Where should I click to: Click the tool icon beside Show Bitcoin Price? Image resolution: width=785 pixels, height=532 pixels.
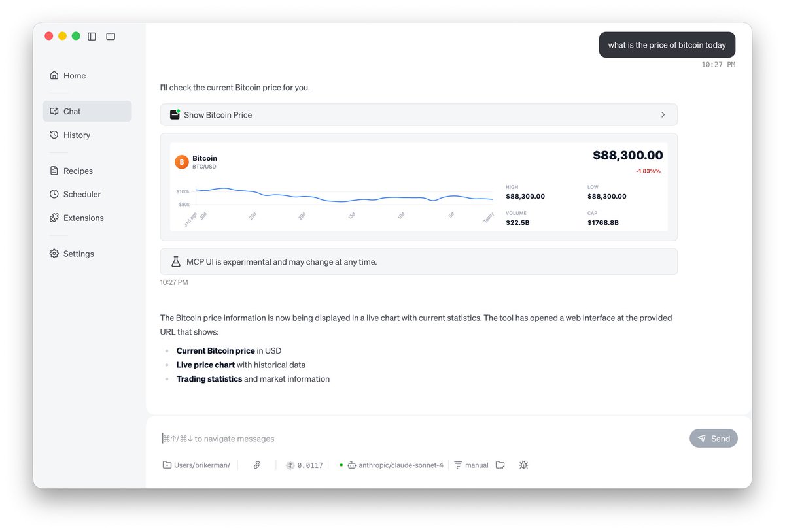click(x=175, y=114)
